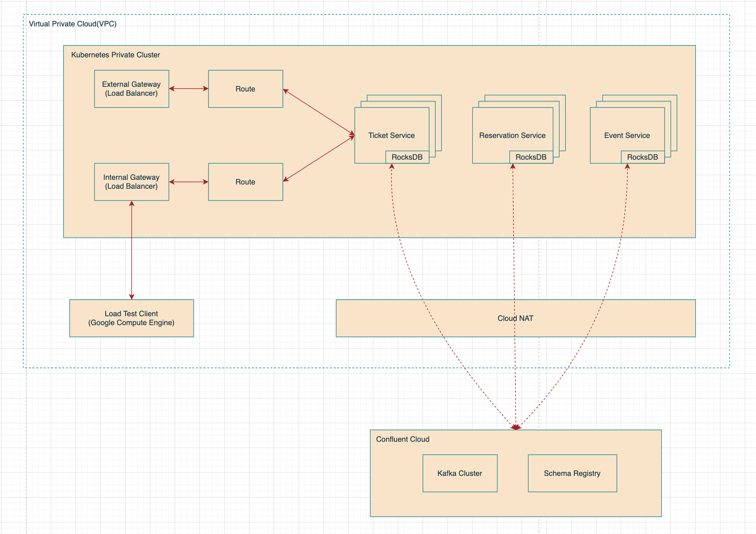This screenshot has width=756, height=534.
Task: Click RocksDB box inside Event Service
Action: pos(643,157)
